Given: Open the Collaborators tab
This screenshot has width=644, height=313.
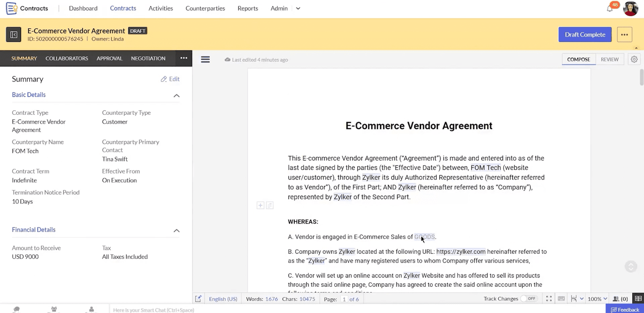Looking at the screenshot, I should click(x=67, y=58).
